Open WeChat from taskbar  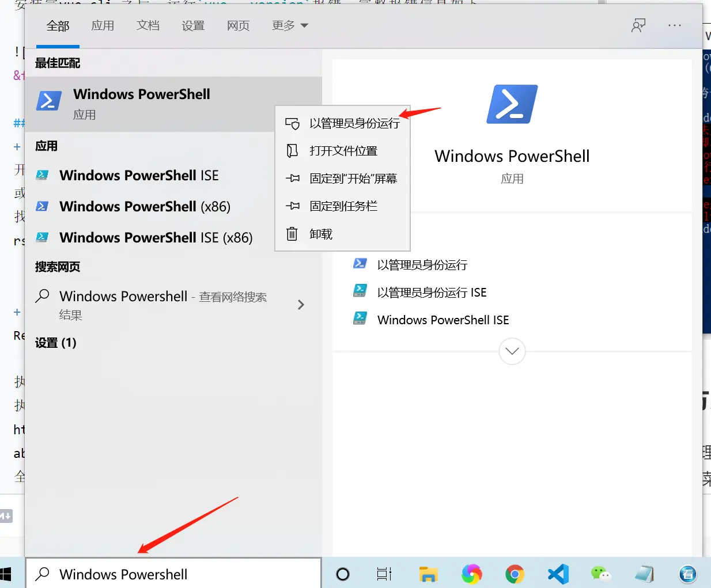[601, 574]
